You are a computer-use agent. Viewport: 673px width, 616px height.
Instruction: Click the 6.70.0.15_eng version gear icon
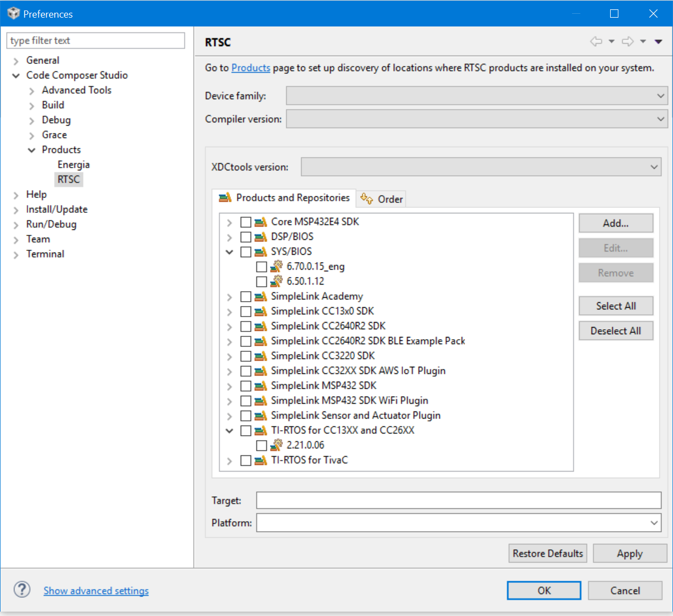coord(276,266)
